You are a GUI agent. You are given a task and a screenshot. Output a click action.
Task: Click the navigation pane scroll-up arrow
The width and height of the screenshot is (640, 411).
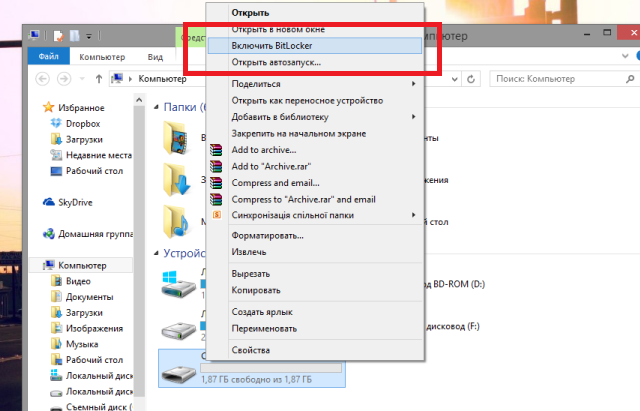(139, 100)
